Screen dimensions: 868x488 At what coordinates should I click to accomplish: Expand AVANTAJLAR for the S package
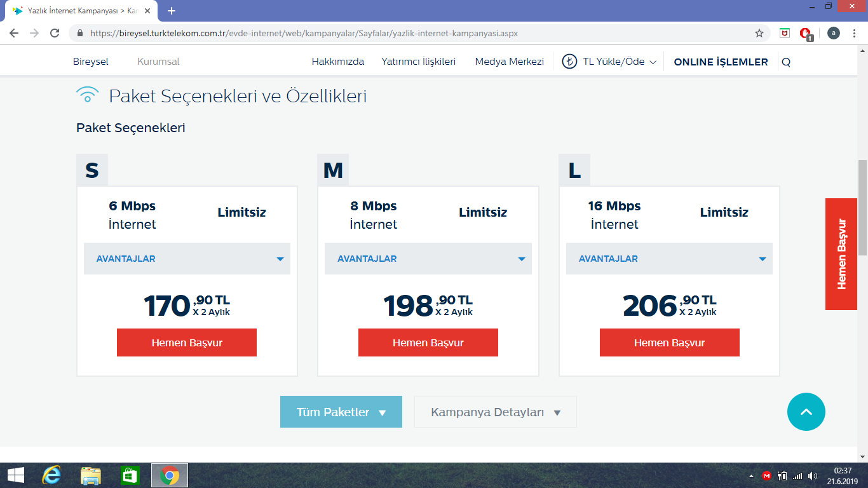click(x=187, y=259)
